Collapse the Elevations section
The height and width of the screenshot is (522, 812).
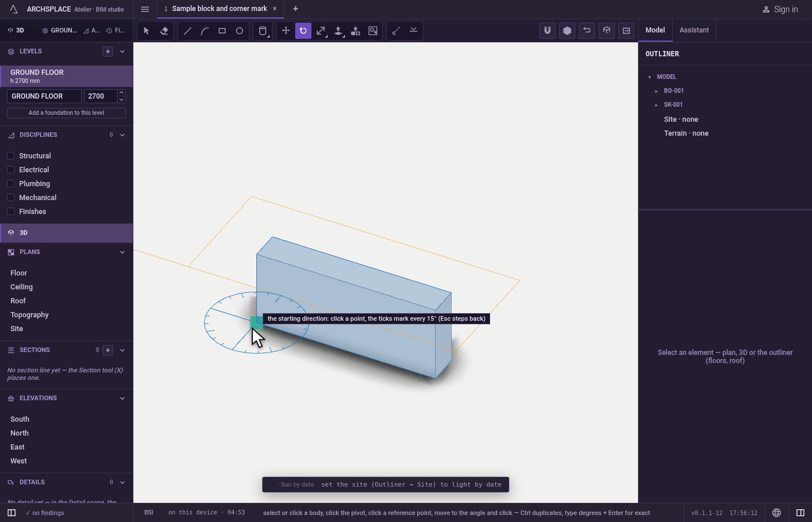[122, 398]
